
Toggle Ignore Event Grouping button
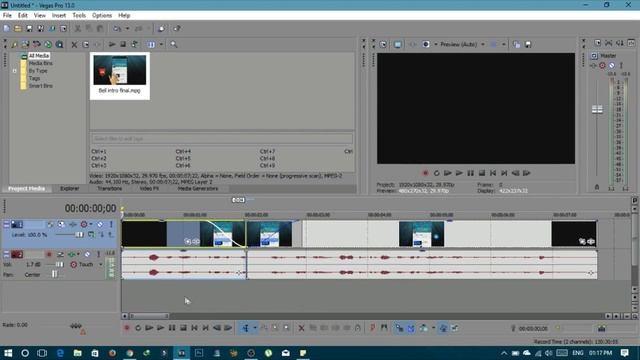point(454,328)
